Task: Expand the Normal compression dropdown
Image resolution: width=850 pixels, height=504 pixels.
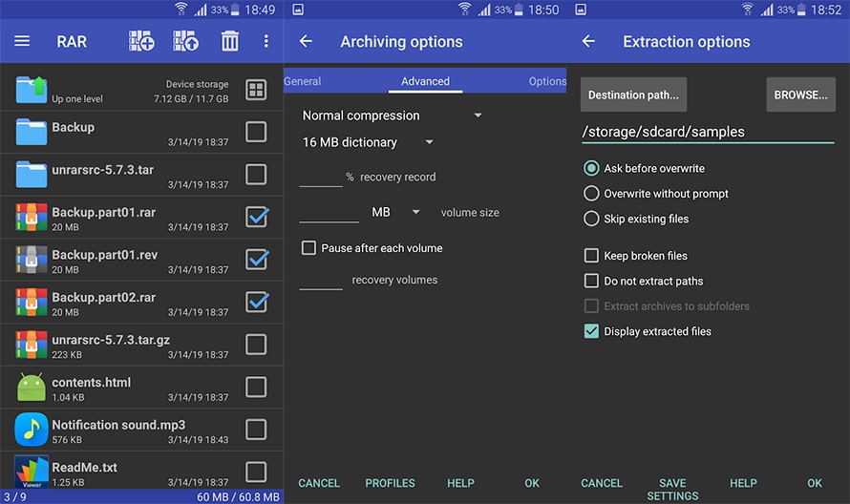Action: 392,115
